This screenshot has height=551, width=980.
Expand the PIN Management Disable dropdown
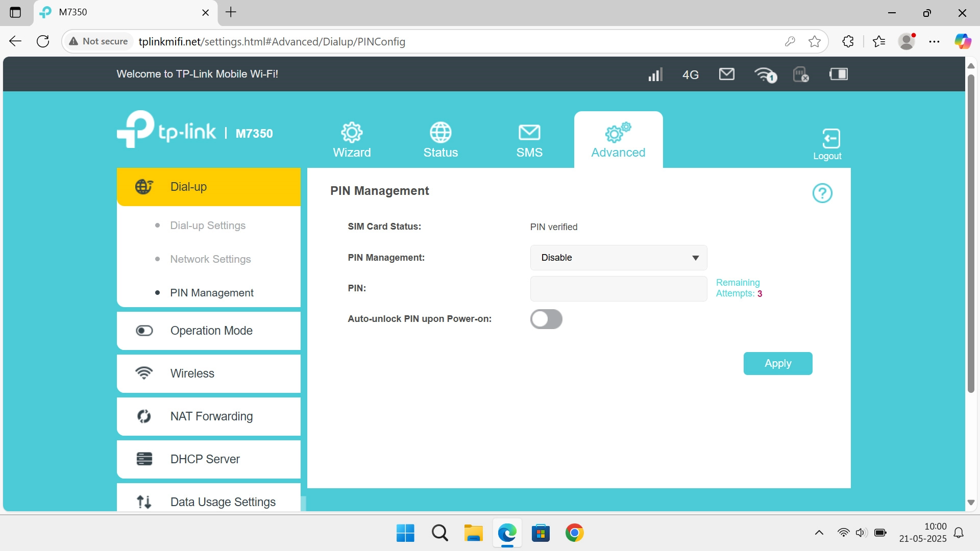[618, 258]
